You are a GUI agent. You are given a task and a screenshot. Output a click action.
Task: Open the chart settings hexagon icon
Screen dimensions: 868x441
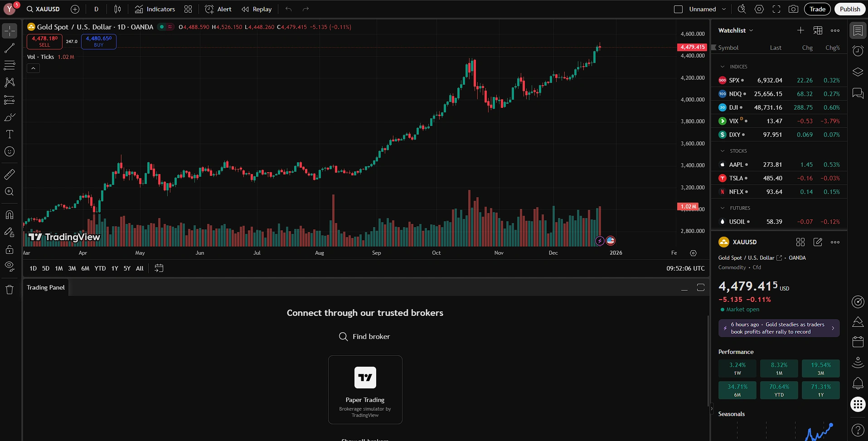[x=759, y=9]
